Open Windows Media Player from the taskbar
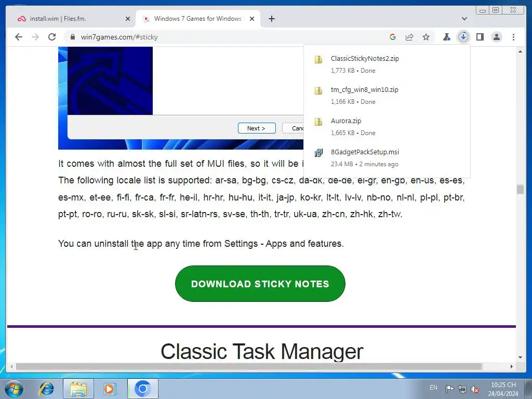The width and height of the screenshot is (532, 399). [x=109, y=389]
